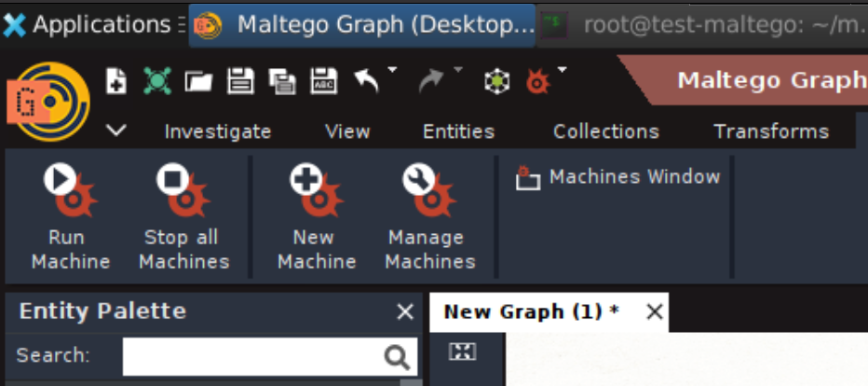This screenshot has width=868, height=386.
Task: Collapse the ribbon using the chevron
Action: pos(116,131)
